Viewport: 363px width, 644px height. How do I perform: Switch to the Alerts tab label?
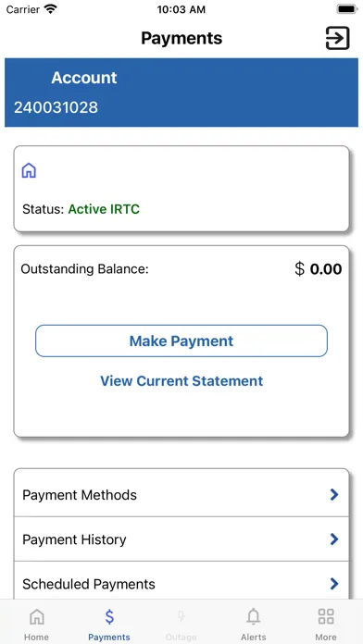(254, 637)
